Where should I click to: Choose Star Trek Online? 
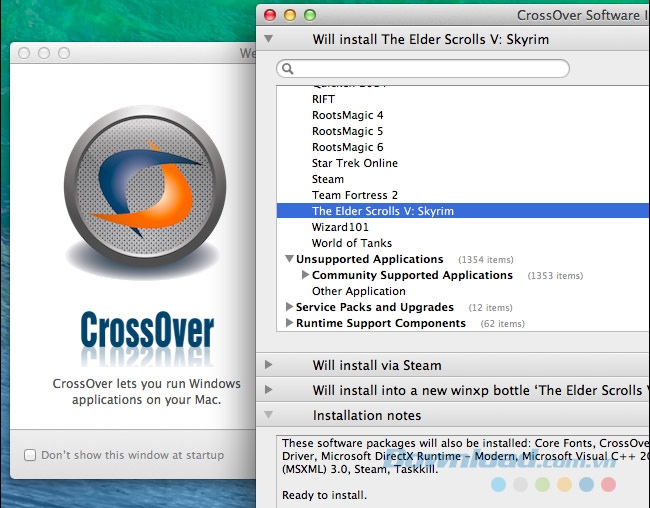click(x=354, y=163)
